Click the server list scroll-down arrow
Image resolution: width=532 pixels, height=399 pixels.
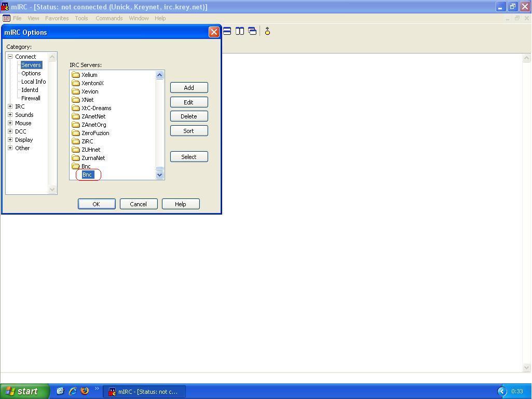coord(160,175)
